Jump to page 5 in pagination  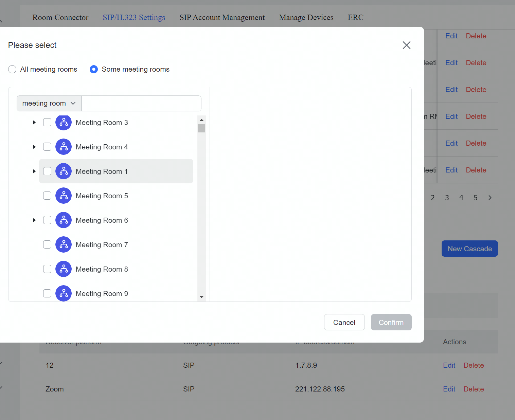tap(476, 198)
